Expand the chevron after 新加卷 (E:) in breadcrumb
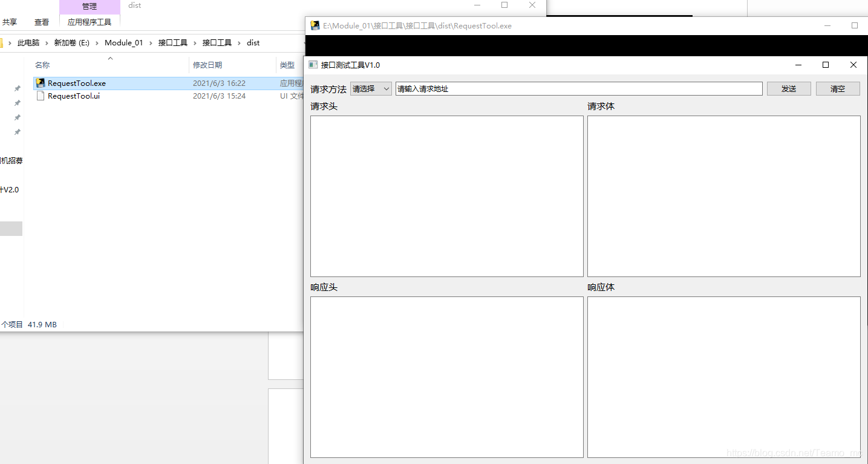The height and width of the screenshot is (464, 868). [97, 43]
